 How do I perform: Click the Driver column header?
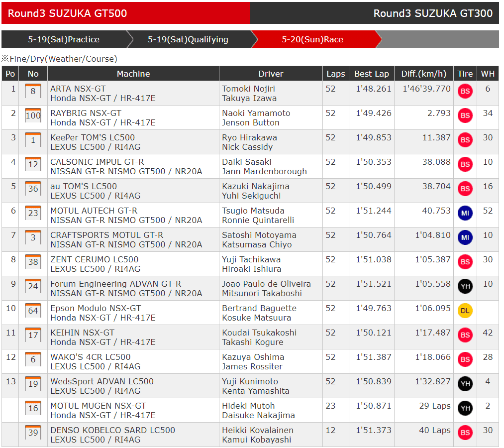click(271, 74)
